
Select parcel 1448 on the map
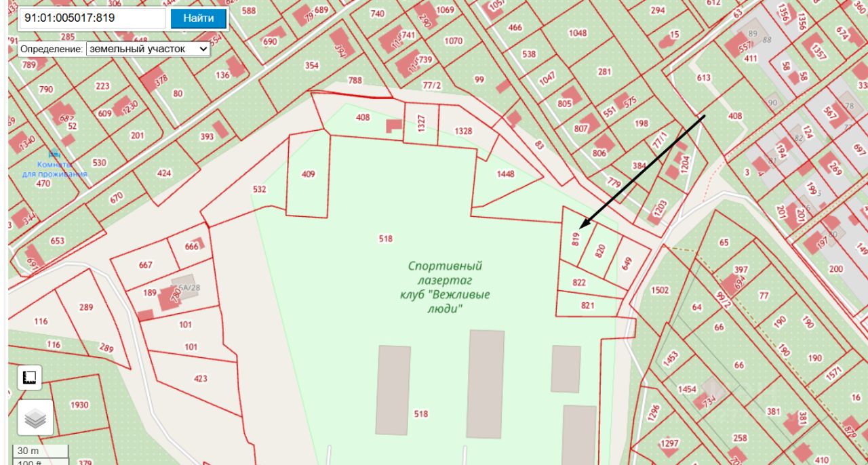pyautogui.click(x=505, y=174)
